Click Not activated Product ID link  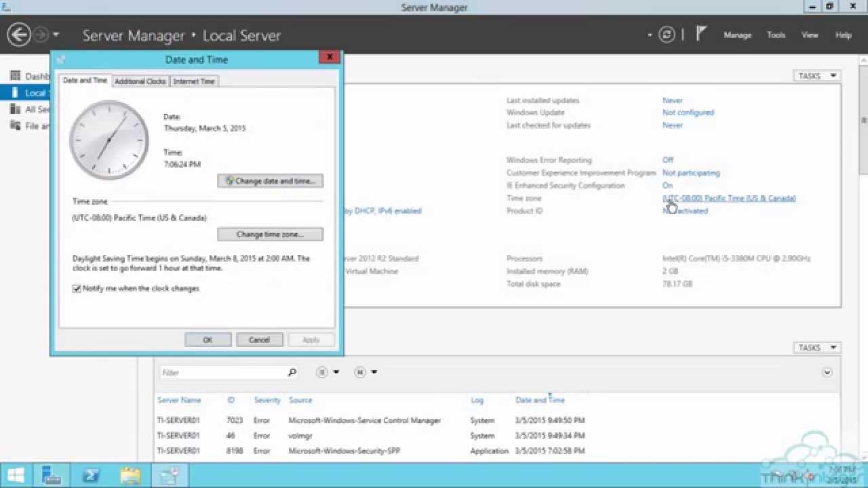click(685, 211)
